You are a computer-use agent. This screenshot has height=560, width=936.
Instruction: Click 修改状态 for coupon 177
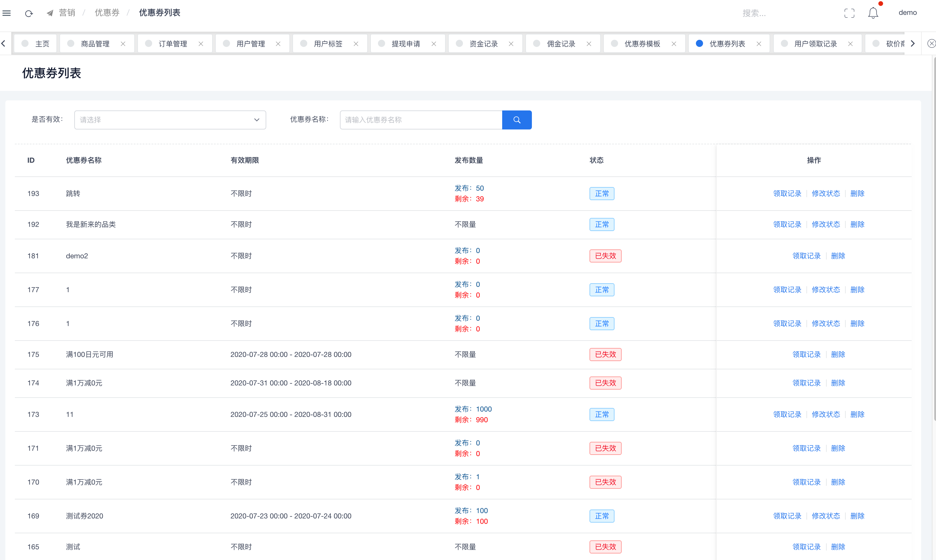coord(826,290)
